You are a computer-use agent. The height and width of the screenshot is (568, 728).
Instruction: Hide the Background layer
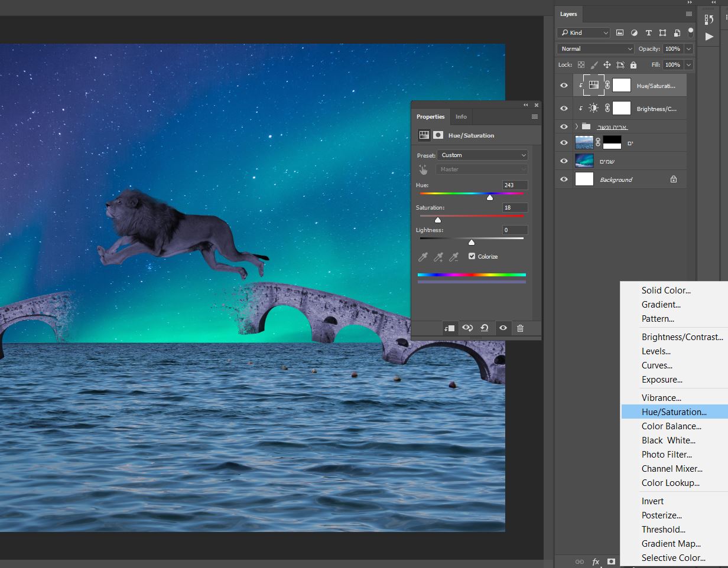(x=564, y=179)
